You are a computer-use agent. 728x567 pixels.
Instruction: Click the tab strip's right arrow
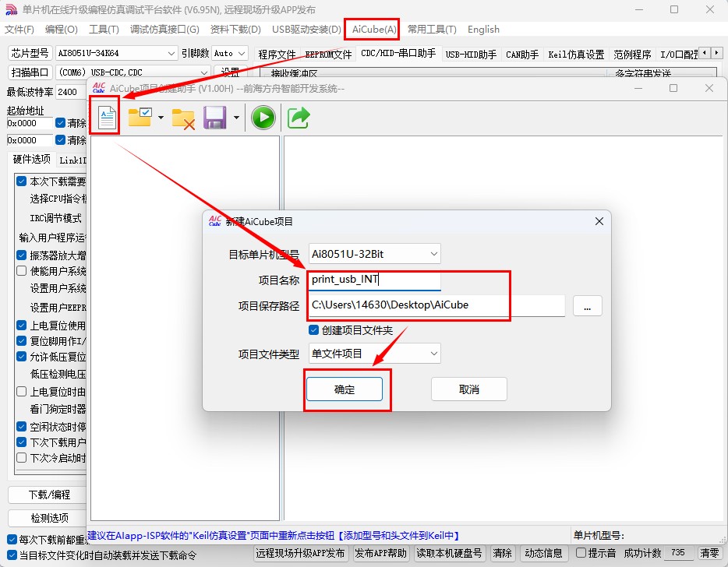coord(717,53)
